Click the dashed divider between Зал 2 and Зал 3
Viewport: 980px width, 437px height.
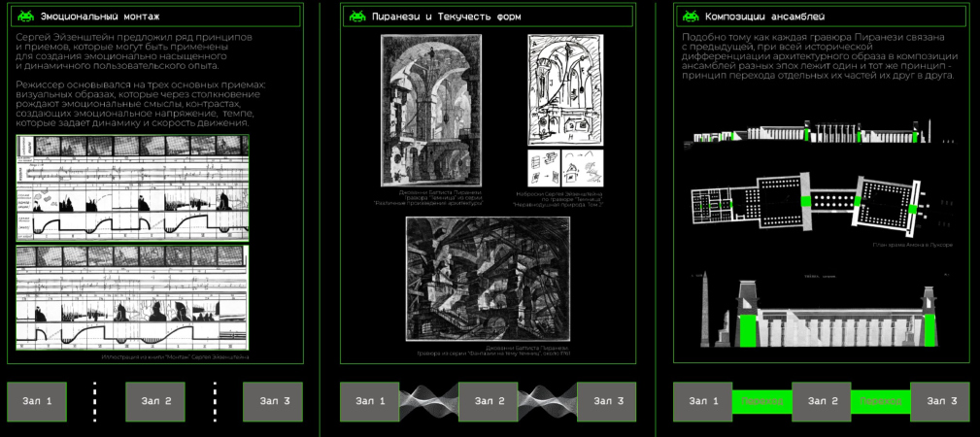click(x=215, y=401)
